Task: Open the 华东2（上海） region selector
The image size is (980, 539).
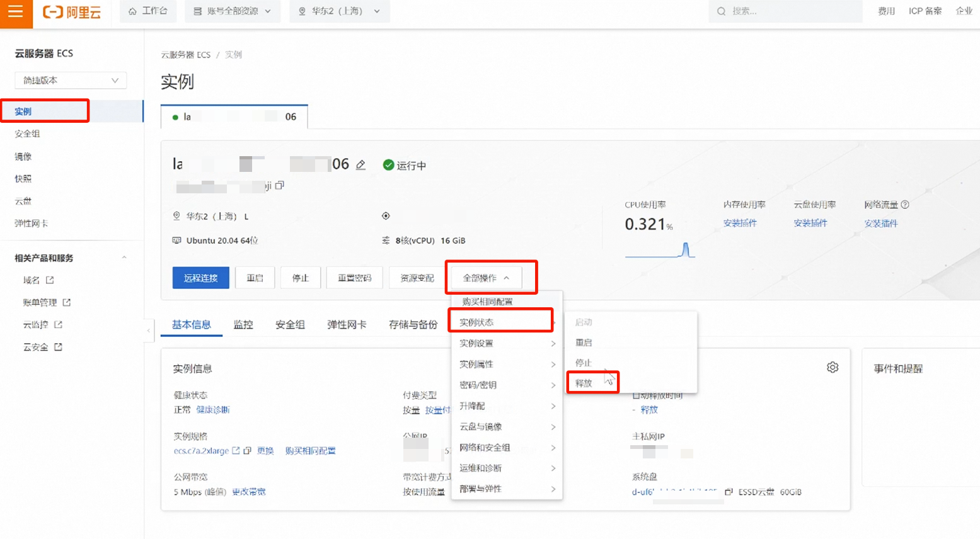Action: pyautogui.click(x=339, y=11)
